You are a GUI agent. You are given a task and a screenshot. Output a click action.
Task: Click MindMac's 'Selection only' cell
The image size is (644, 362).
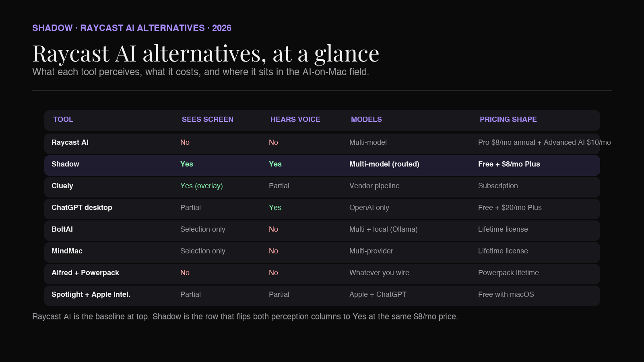click(203, 251)
